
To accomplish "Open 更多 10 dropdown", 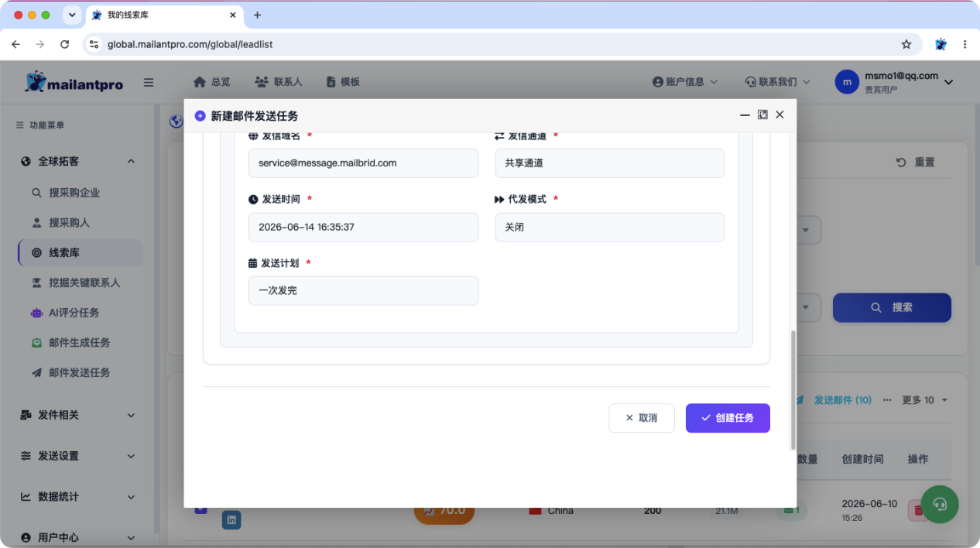I will coord(925,400).
